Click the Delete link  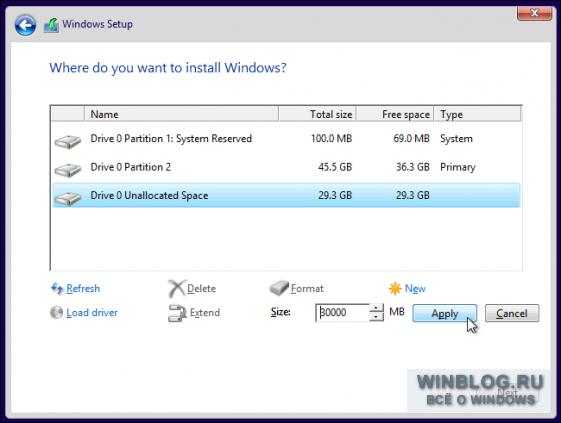tap(201, 288)
